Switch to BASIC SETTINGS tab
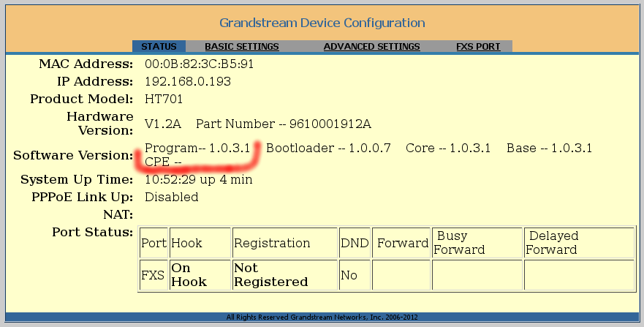The width and height of the screenshot is (644, 327). 242,46
